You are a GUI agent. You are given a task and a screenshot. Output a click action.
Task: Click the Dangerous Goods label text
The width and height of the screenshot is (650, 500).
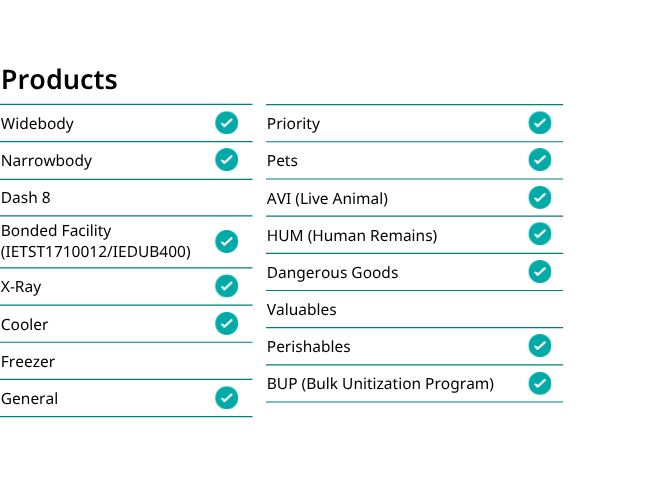332,273
